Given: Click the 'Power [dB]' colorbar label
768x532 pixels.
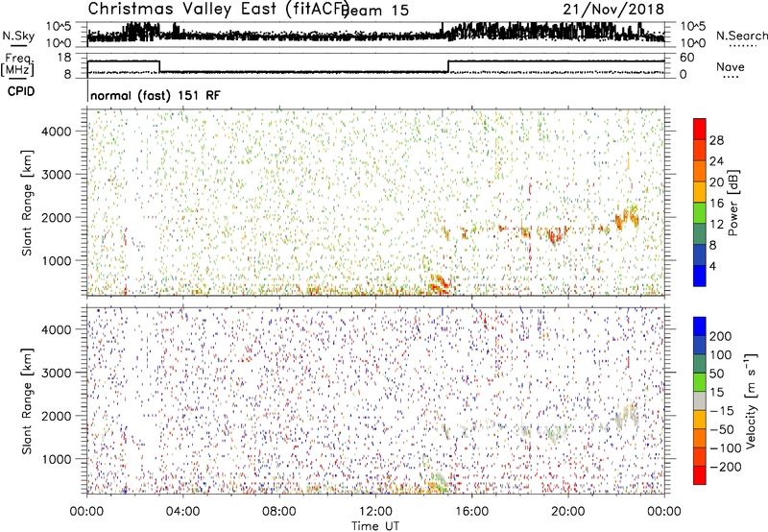Looking at the screenshot, I should pyautogui.click(x=733, y=203).
